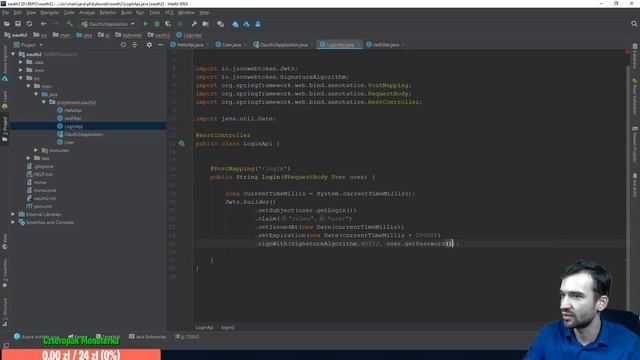
Task: Click the Save All toolbar icon
Action: pos(18,24)
